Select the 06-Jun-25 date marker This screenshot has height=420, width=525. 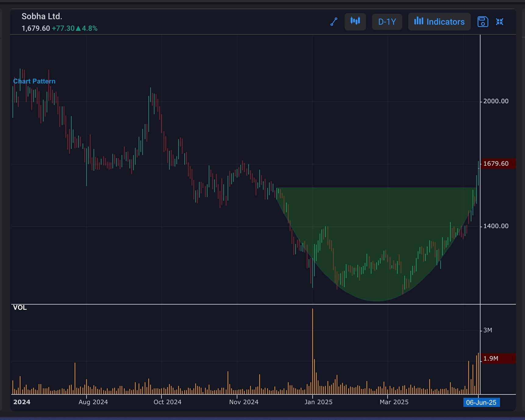click(x=481, y=402)
